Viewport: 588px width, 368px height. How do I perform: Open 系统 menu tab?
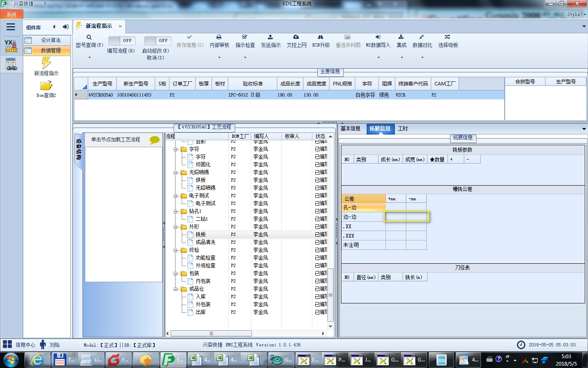coord(11,14)
